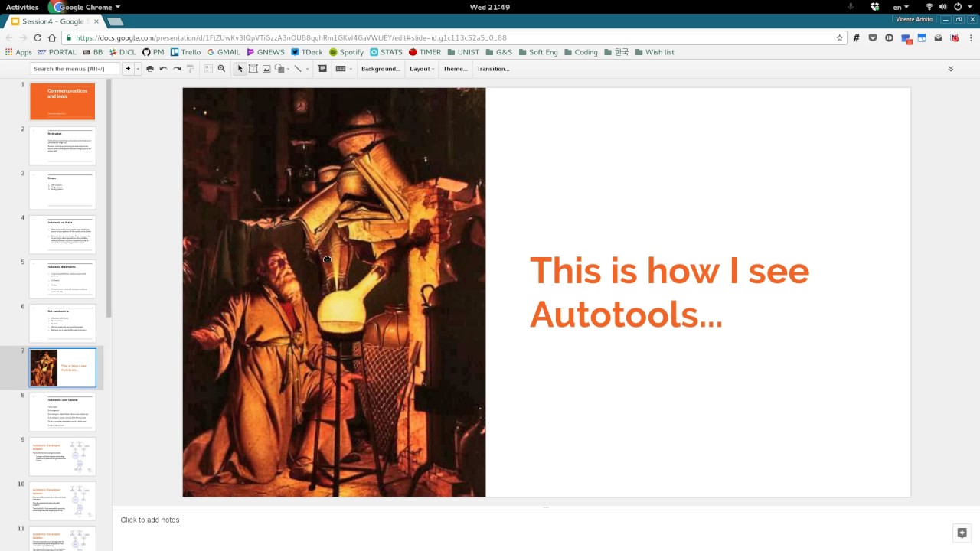This screenshot has height=551, width=980.
Task: Open the TDeck bookmark
Action: [x=307, y=52]
